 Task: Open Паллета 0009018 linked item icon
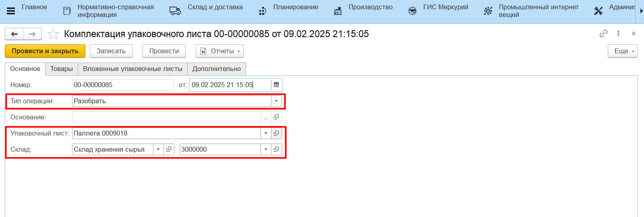coord(276,133)
